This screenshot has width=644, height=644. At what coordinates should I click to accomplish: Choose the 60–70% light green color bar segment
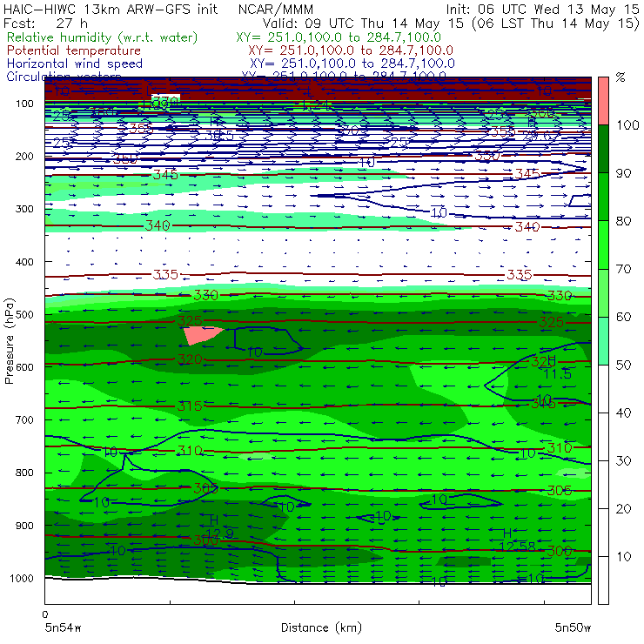(603, 292)
